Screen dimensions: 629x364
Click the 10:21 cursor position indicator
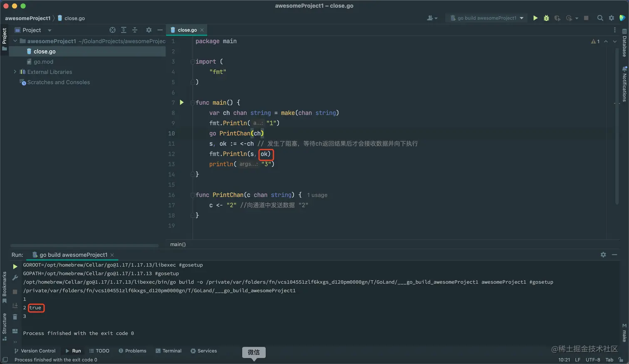(x=564, y=360)
